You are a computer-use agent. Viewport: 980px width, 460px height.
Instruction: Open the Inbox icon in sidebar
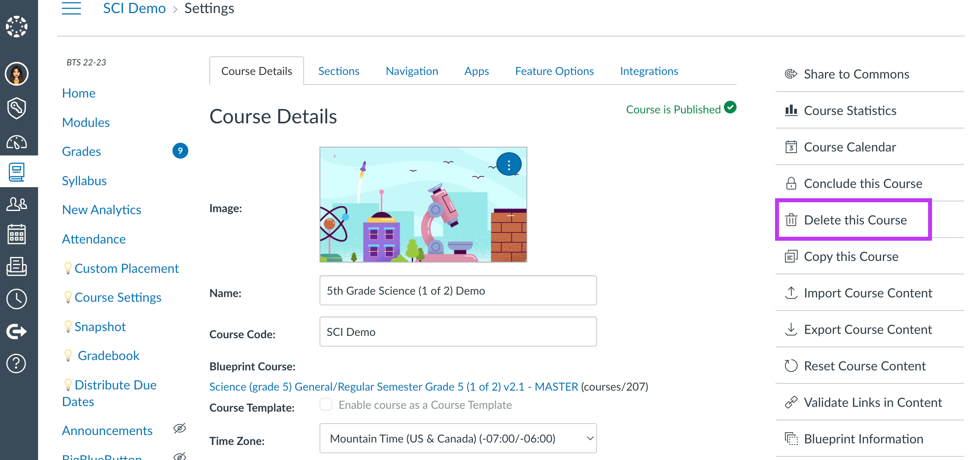coord(17,266)
